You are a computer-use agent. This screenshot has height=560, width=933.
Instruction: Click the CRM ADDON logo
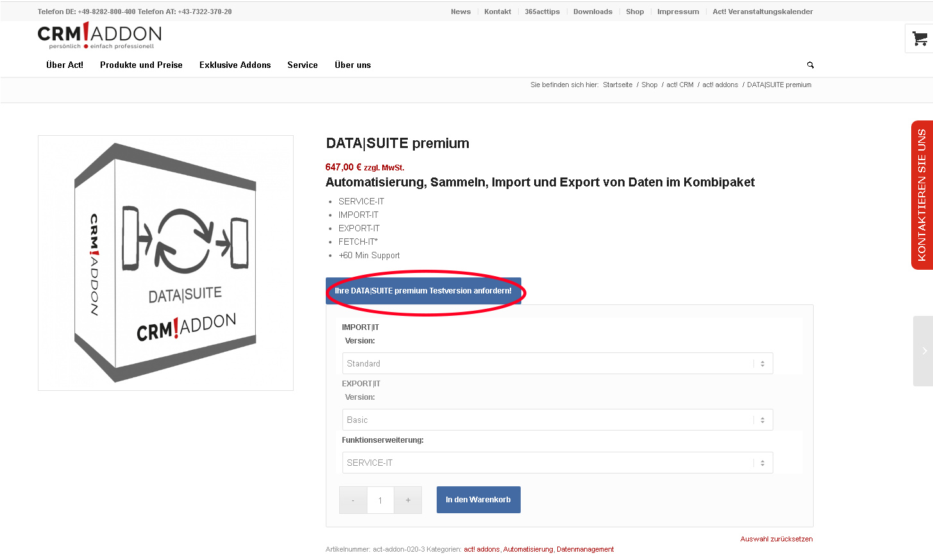pos(99,36)
